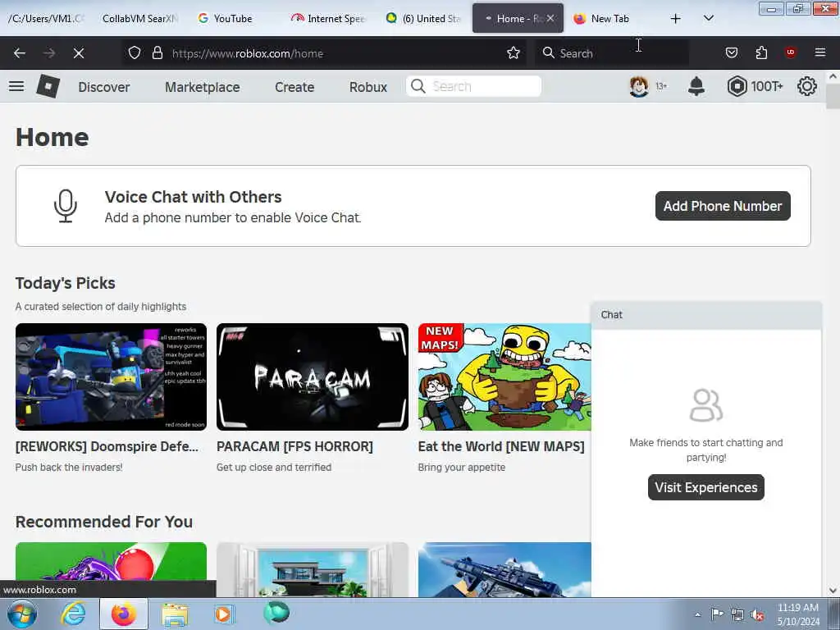Open a new browser tab

click(x=676, y=19)
